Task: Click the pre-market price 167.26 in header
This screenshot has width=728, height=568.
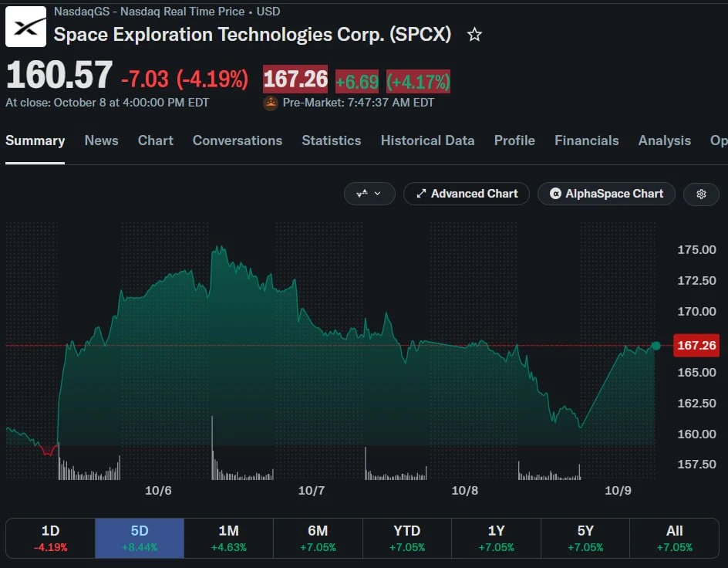Action: [295, 79]
